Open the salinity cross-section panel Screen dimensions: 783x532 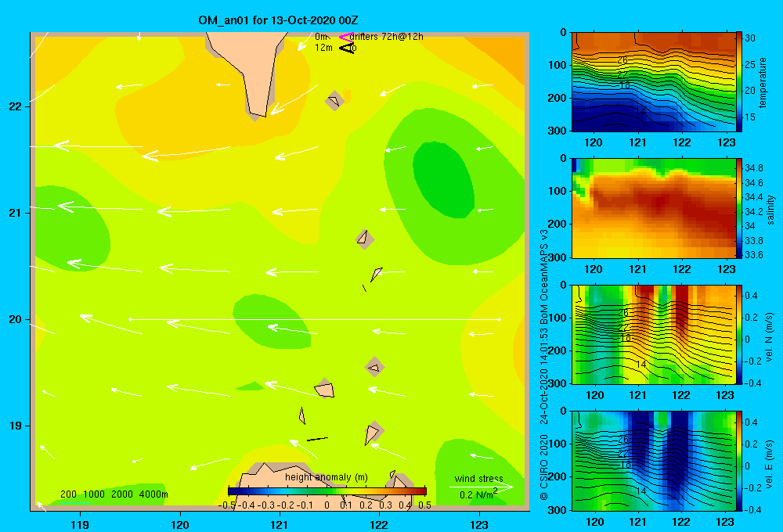click(x=653, y=208)
